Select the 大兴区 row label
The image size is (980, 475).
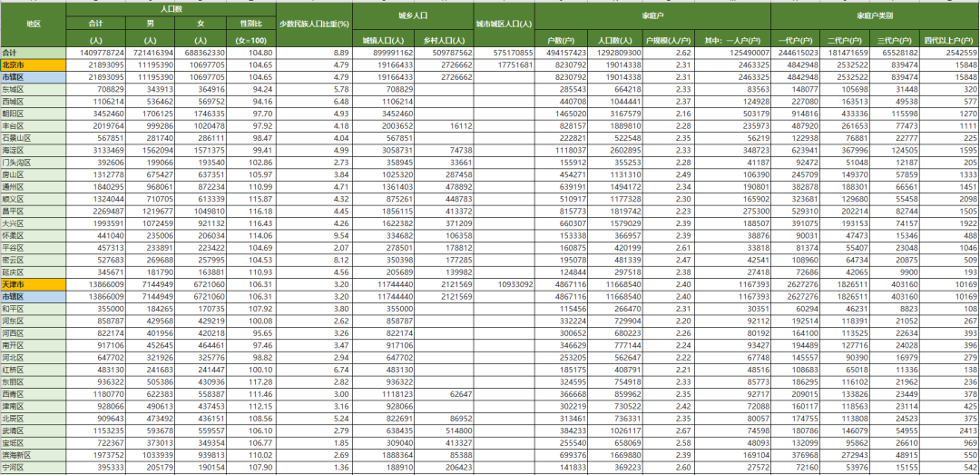(33, 223)
